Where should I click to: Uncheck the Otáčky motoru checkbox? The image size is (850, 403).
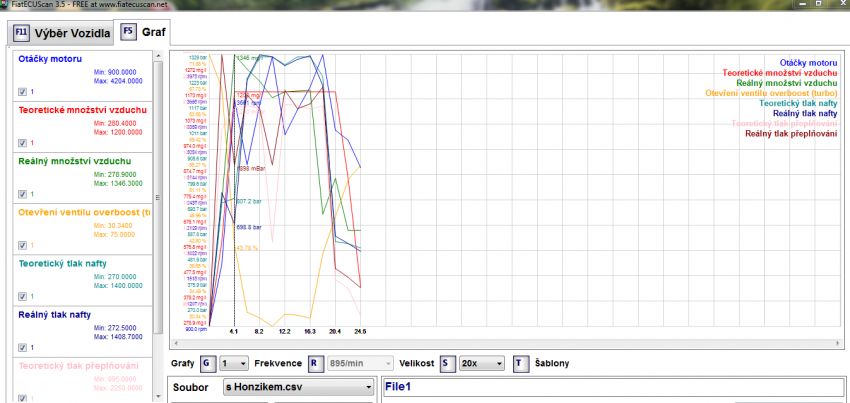[22, 91]
